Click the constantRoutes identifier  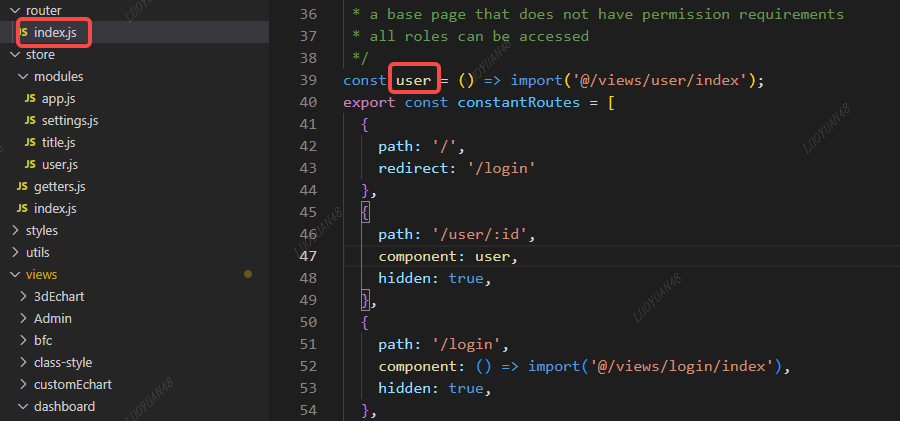(x=519, y=102)
